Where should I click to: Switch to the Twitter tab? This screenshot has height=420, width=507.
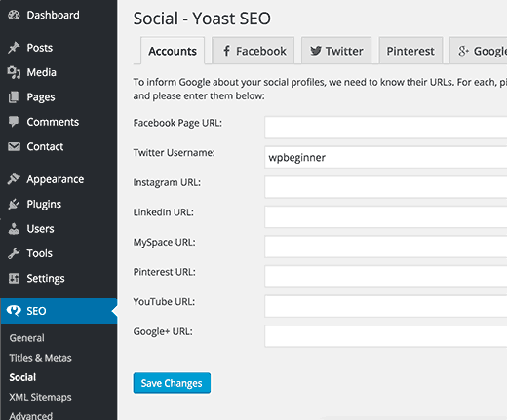tap(336, 51)
